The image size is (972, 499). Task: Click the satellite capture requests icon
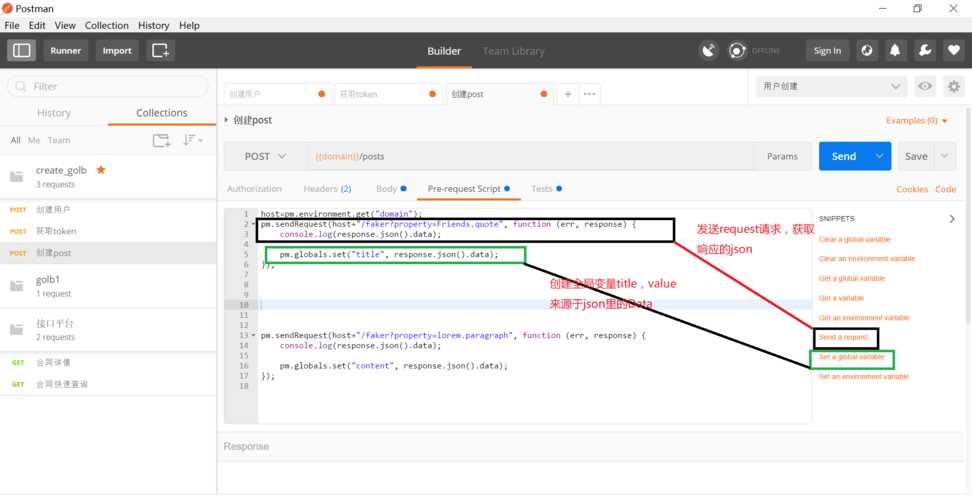pyautogui.click(x=709, y=51)
